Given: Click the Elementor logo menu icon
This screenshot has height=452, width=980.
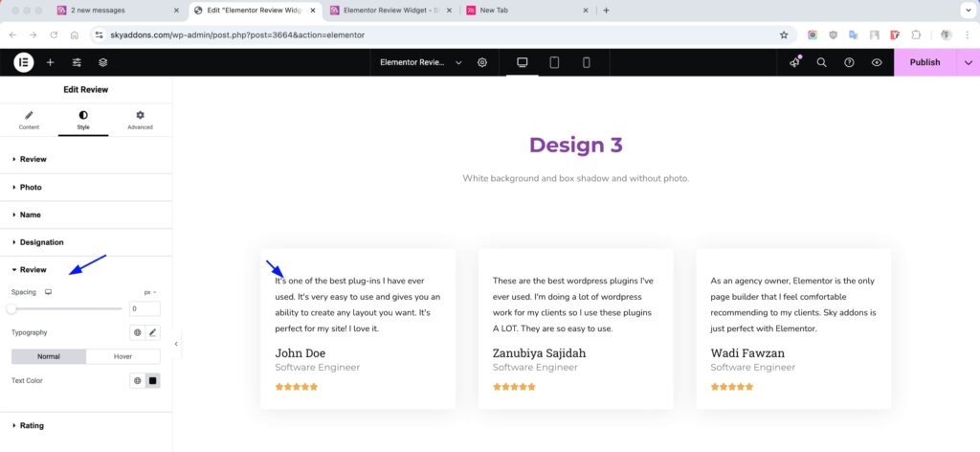Looking at the screenshot, I should pyautogui.click(x=24, y=62).
